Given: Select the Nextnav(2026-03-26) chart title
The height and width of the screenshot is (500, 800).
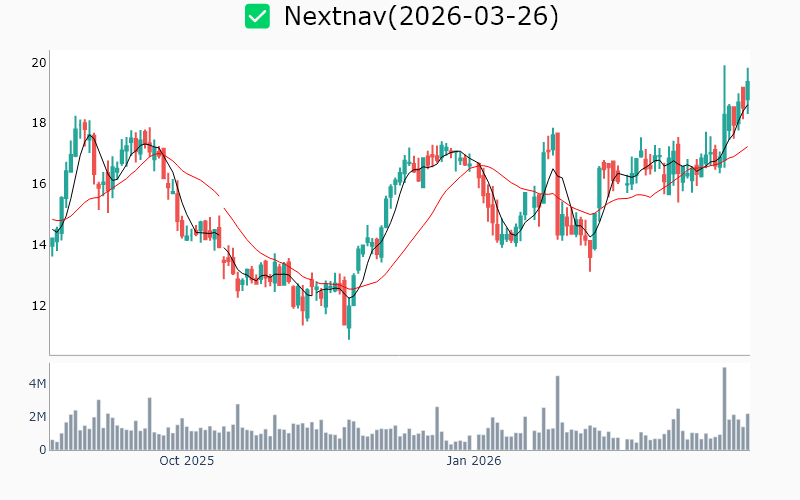Looking at the screenshot, I should (x=421, y=16).
